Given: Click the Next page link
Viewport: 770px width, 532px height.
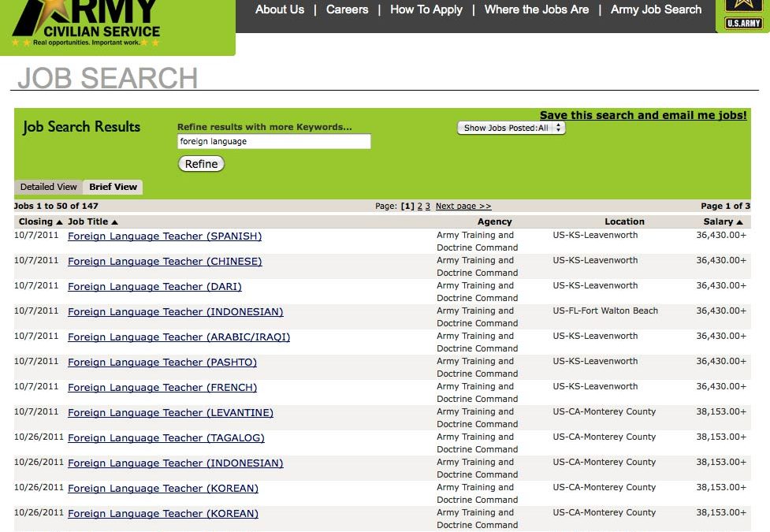Looking at the screenshot, I should 463,206.
